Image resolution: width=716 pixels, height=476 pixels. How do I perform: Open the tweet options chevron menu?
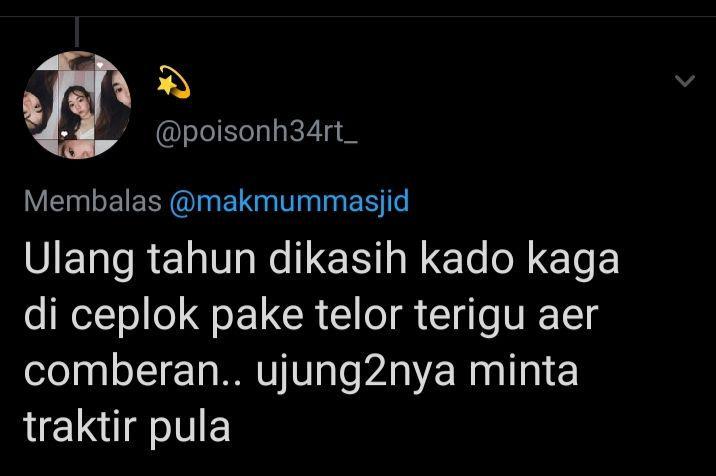(x=685, y=81)
